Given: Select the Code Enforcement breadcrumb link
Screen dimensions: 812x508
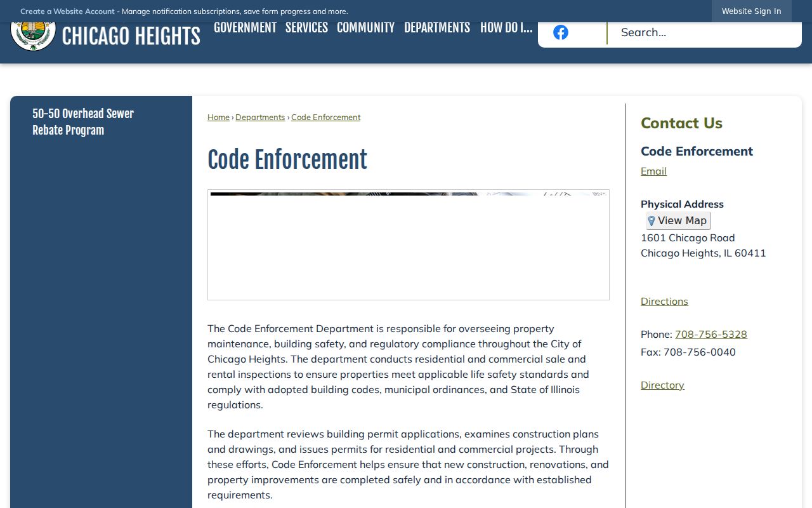Looking at the screenshot, I should [x=325, y=117].
